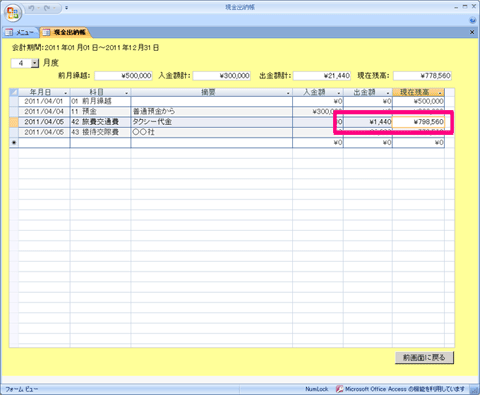Open the 出金額 column filter dropdown

(388, 93)
